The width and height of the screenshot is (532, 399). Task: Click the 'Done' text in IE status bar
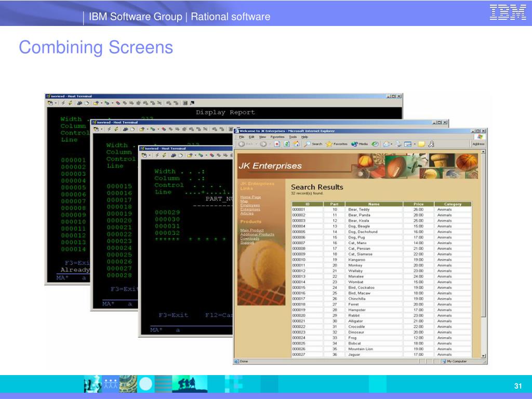coord(244,362)
